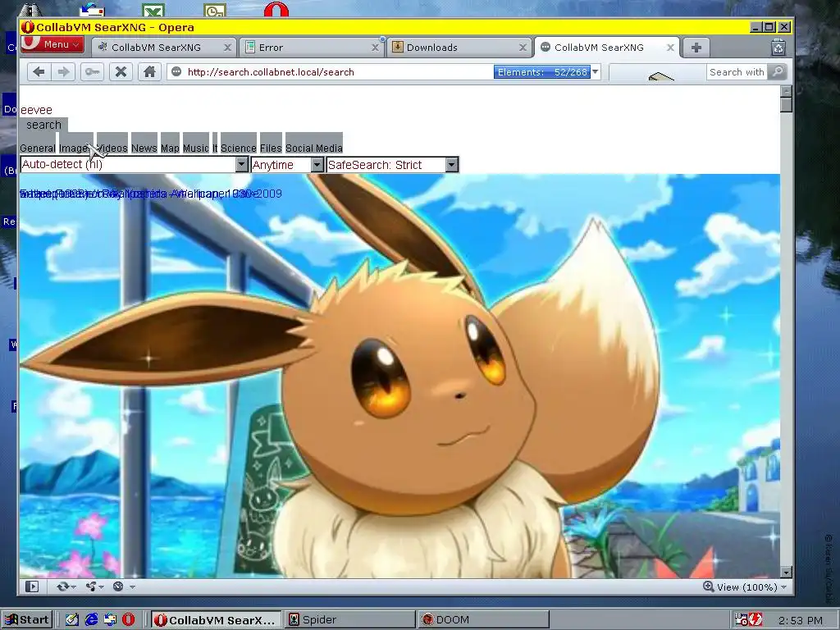This screenshot has width=840, height=630.
Task: Click Show Desktop icon in quick launch
Action: tap(72, 620)
